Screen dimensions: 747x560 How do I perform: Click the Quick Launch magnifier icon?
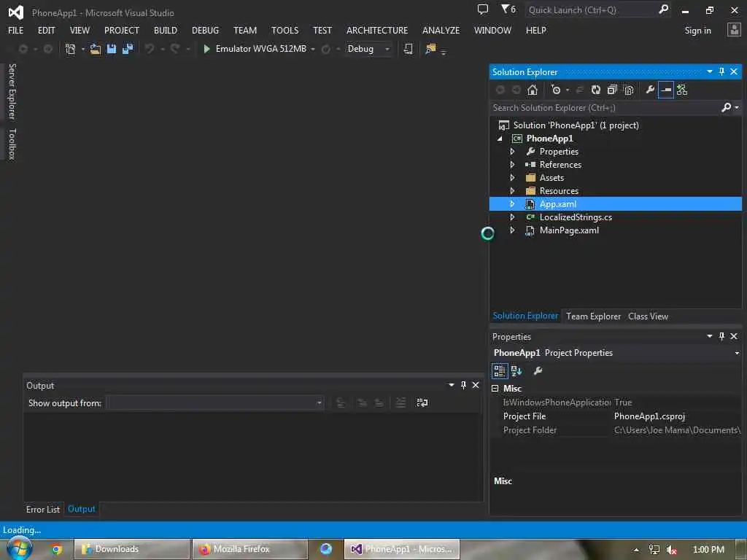[x=663, y=9]
